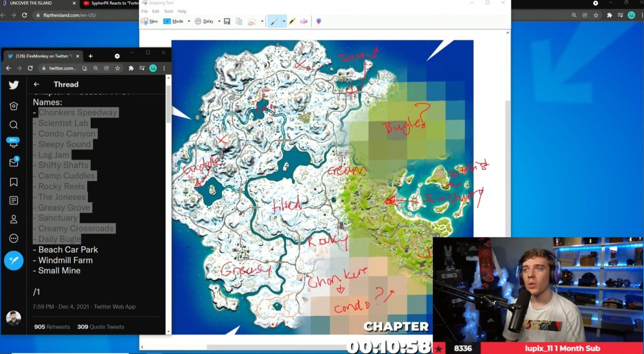Reload the fliptheisland.com page
The width and height of the screenshot is (644, 354).
[25, 15]
